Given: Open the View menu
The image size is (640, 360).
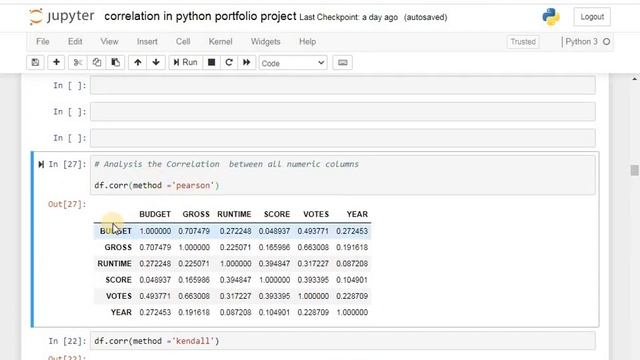Looking at the screenshot, I should (109, 42).
